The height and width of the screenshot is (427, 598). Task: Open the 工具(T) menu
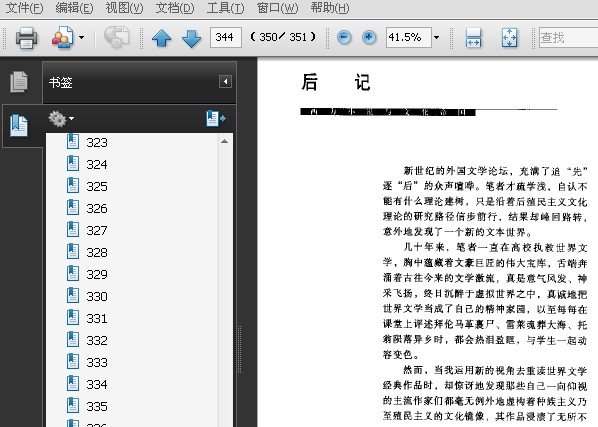pyautogui.click(x=225, y=8)
